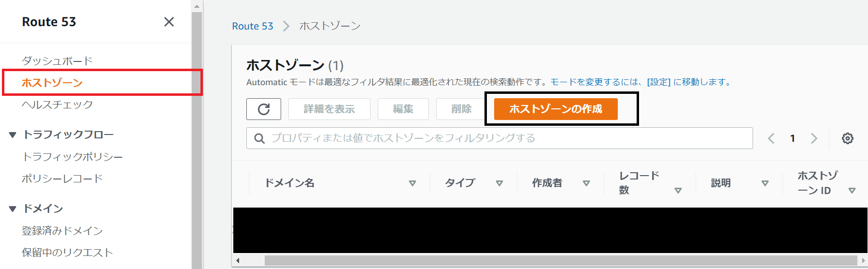Collapse the トラフィックフロー section

coord(13,135)
